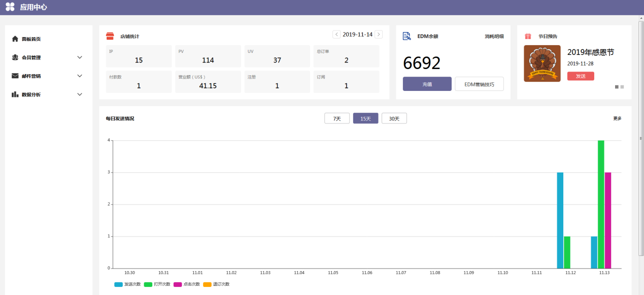Image resolution: width=644 pixels, height=295 pixels.
Task: Expand the 数据分析 submenu chevron
Action: [80, 94]
